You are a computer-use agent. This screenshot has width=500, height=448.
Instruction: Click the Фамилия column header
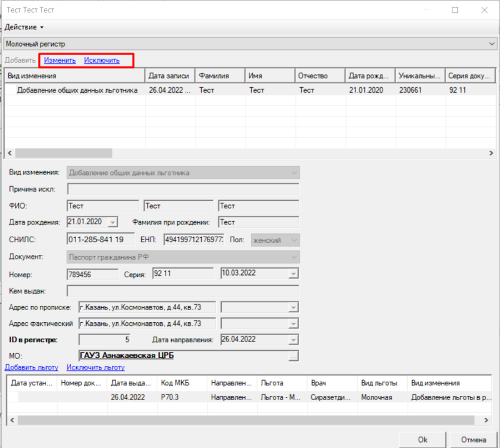(x=220, y=76)
